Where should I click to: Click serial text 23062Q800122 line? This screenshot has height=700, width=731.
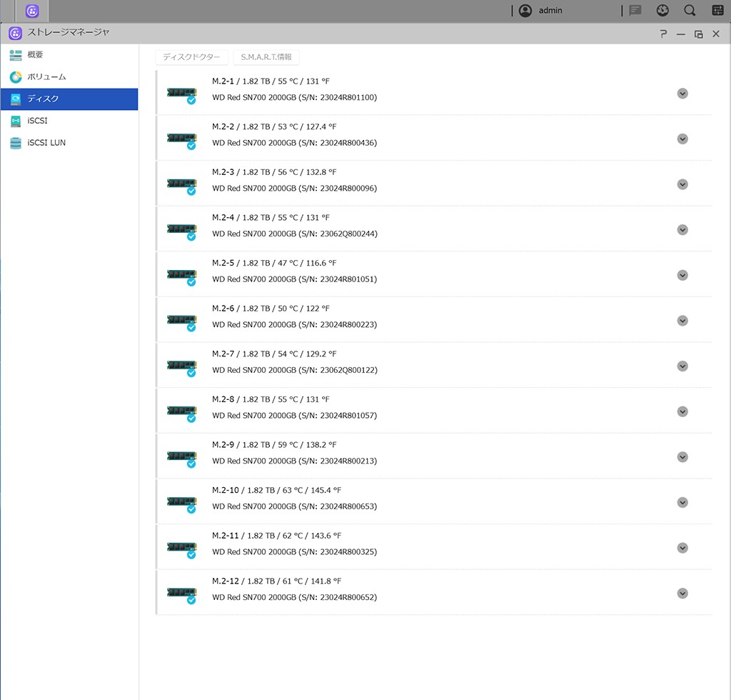pyautogui.click(x=295, y=370)
